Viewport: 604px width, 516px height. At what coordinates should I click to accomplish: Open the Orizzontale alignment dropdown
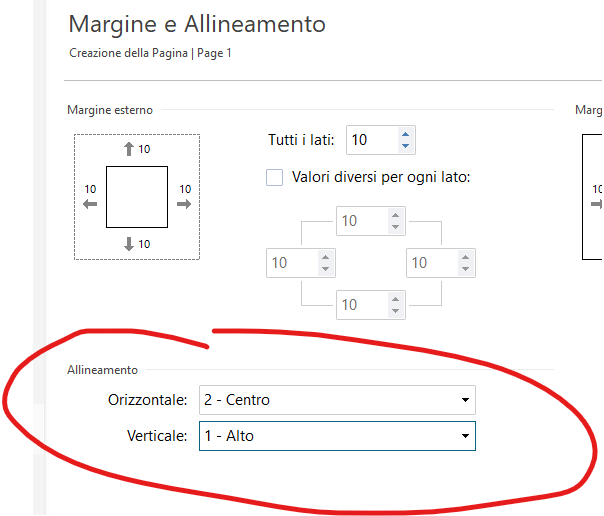point(336,401)
